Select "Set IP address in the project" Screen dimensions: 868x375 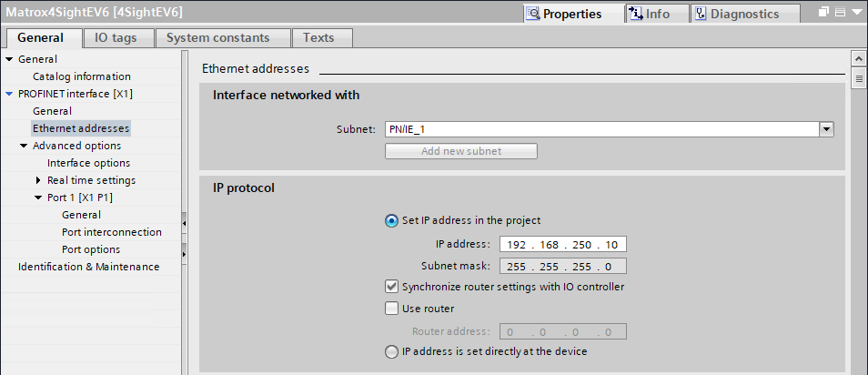point(392,220)
